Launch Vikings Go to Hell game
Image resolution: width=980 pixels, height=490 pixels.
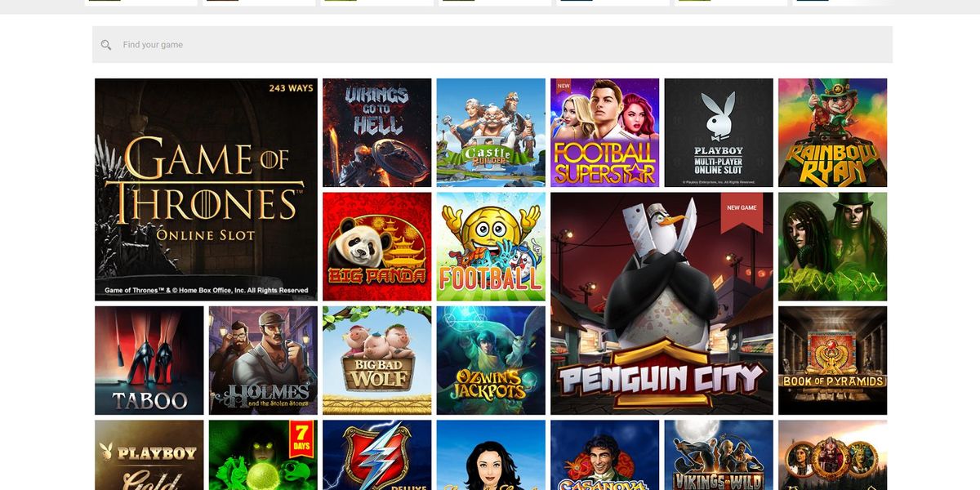377,132
